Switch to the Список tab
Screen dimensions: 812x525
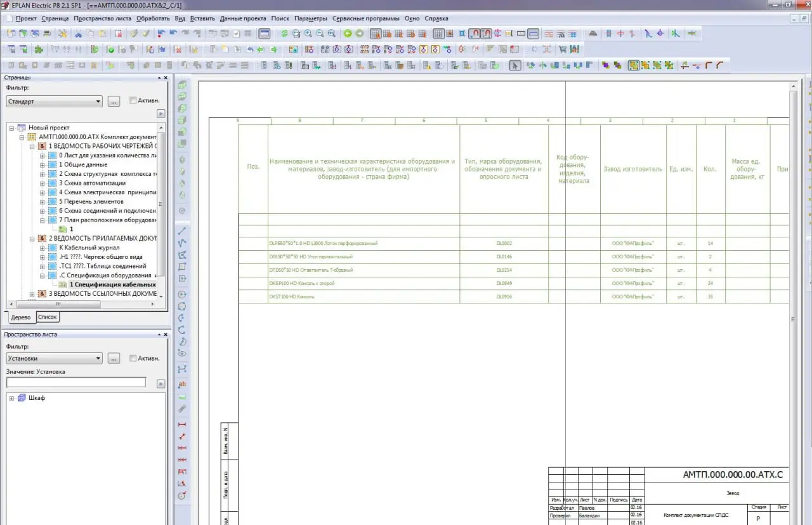48,317
